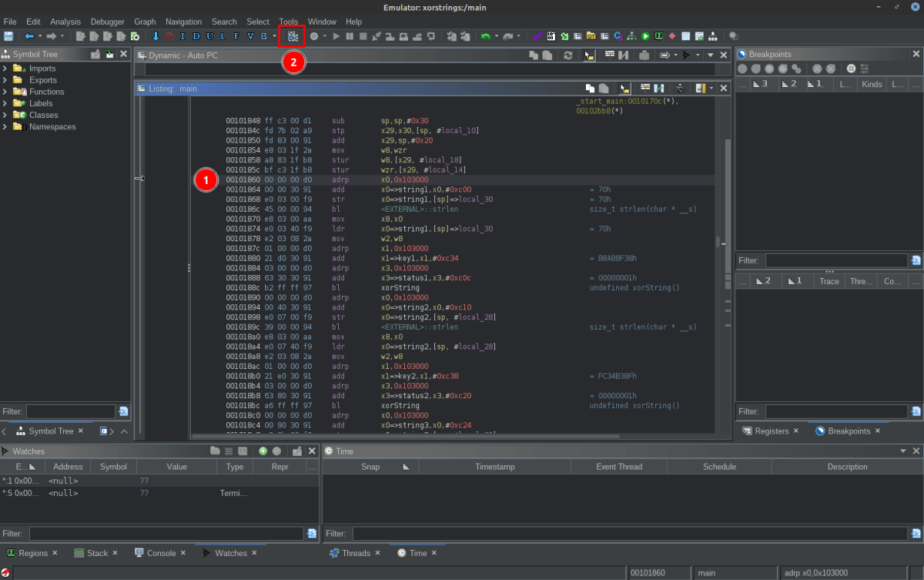924x580 pixels.
Task: Click the purple checkmark toolbar icon
Action: coord(537,36)
